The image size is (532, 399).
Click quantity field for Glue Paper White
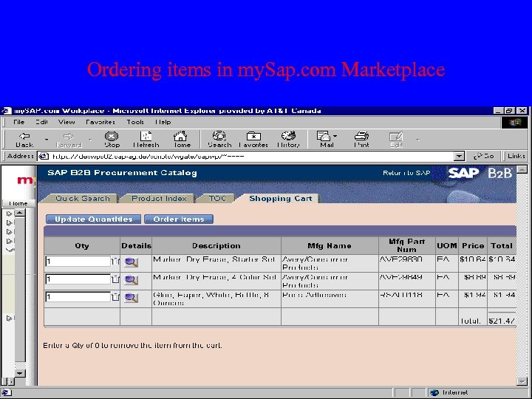(78, 296)
